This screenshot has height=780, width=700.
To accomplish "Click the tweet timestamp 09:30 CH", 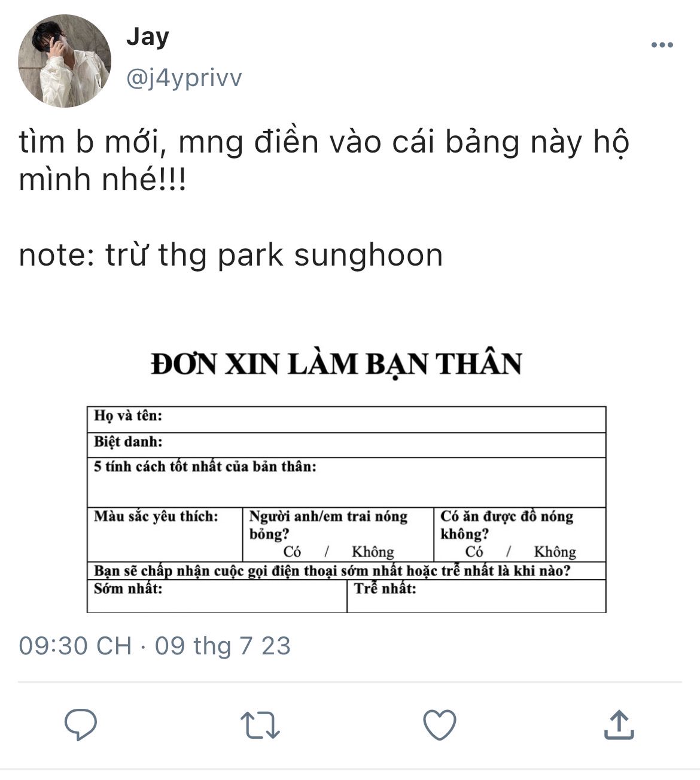I will [x=75, y=646].
